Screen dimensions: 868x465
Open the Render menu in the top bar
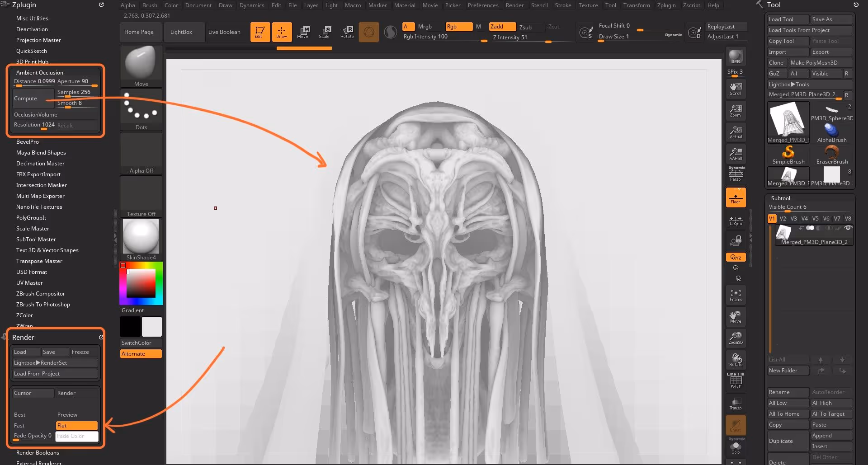514,5
